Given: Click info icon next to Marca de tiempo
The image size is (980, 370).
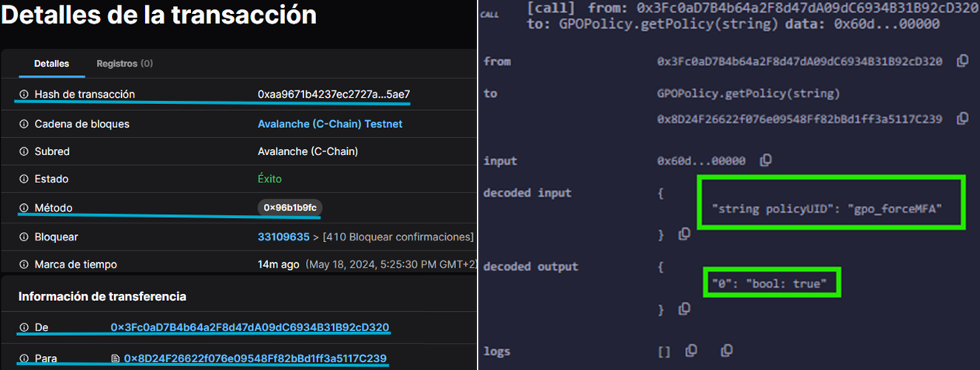Looking at the screenshot, I should coord(24,265).
